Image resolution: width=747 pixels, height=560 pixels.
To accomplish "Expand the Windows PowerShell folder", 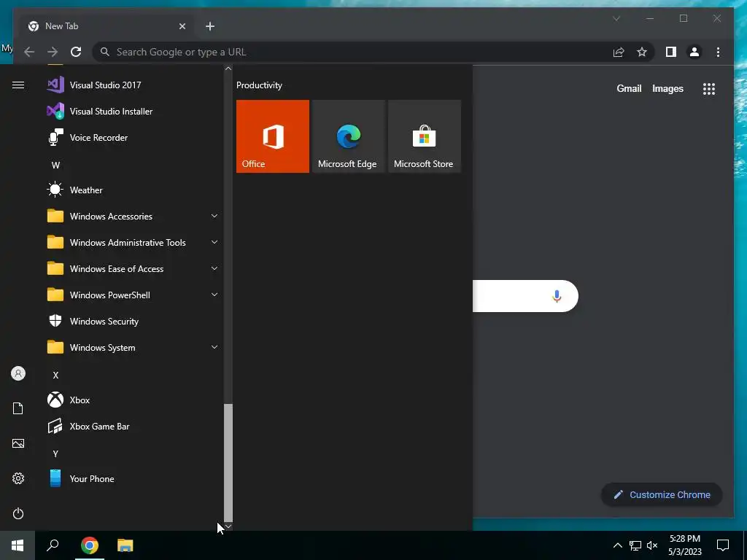I will (x=133, y=295).
